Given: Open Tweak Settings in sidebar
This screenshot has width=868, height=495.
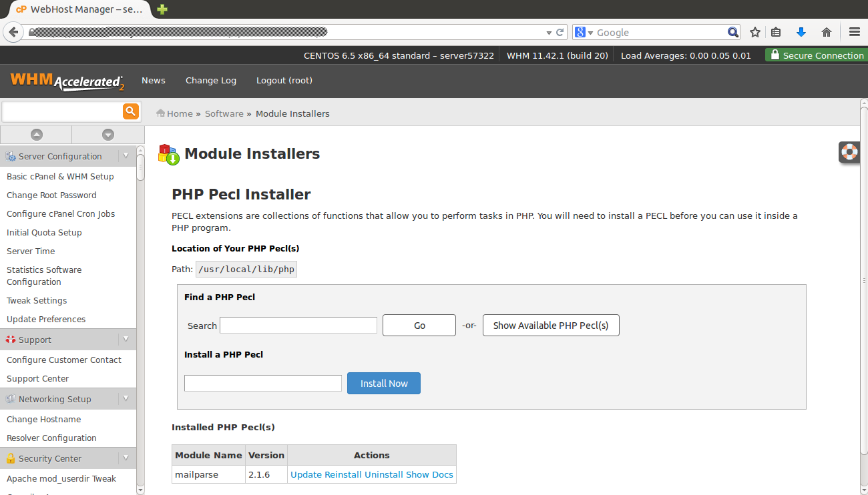Looking at the screenshot, I should point(37,300).
